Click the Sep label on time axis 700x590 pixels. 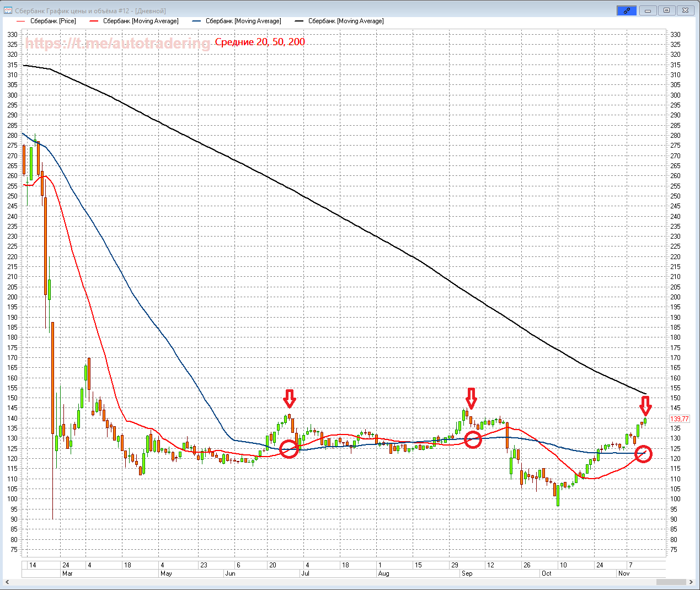467,573
